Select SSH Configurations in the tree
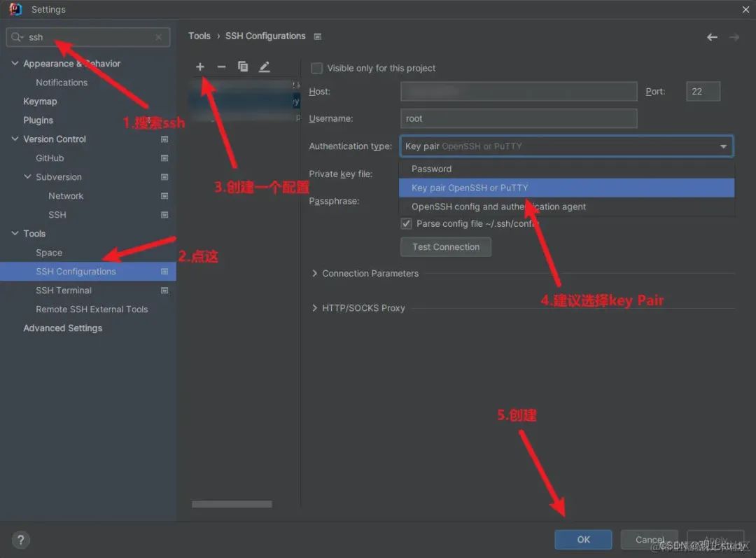756x558 pixels. [x=87, y=272]
